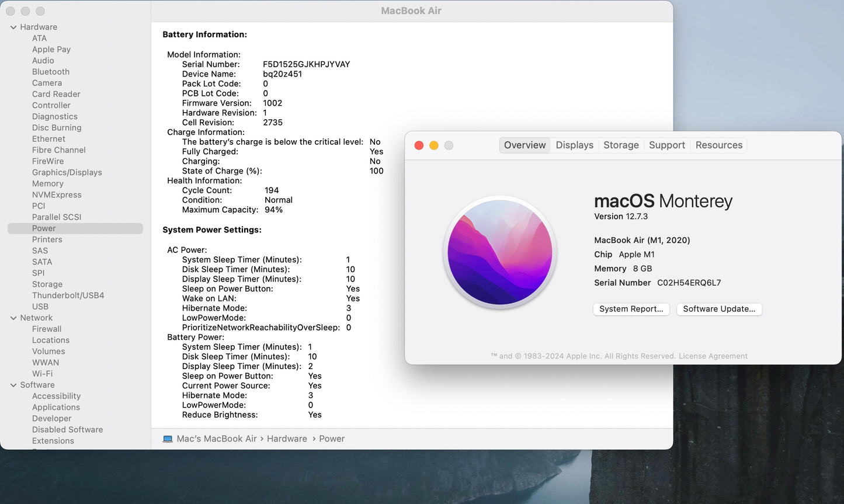
Task: Select Disc Burning in the sidebar
Action: pos(57,128)
